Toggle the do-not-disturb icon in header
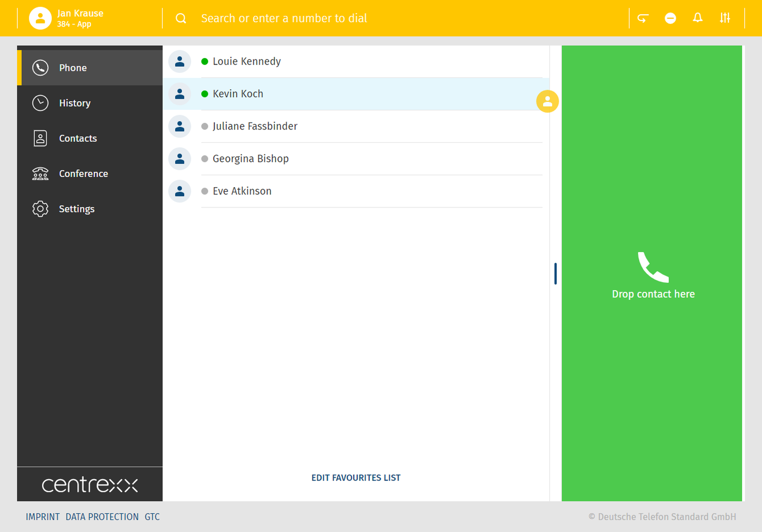 coord(670,18)
